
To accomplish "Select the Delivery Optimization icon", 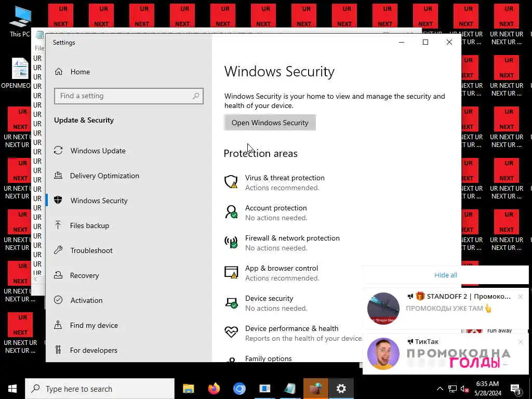I will click(58, 176).
